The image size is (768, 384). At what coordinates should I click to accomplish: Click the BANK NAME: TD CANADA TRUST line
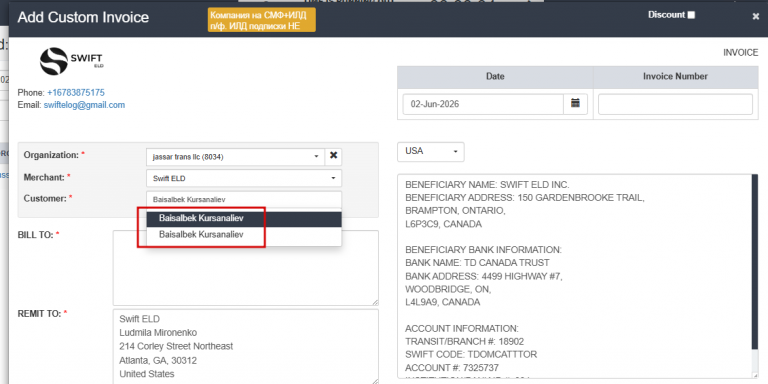click(477, 263)
